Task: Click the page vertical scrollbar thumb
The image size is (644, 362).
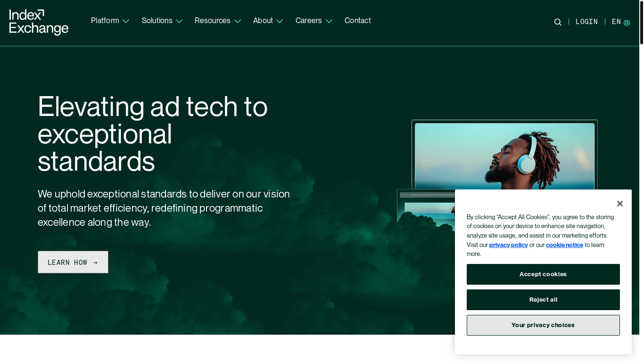Action: click(x=641, y=22)
